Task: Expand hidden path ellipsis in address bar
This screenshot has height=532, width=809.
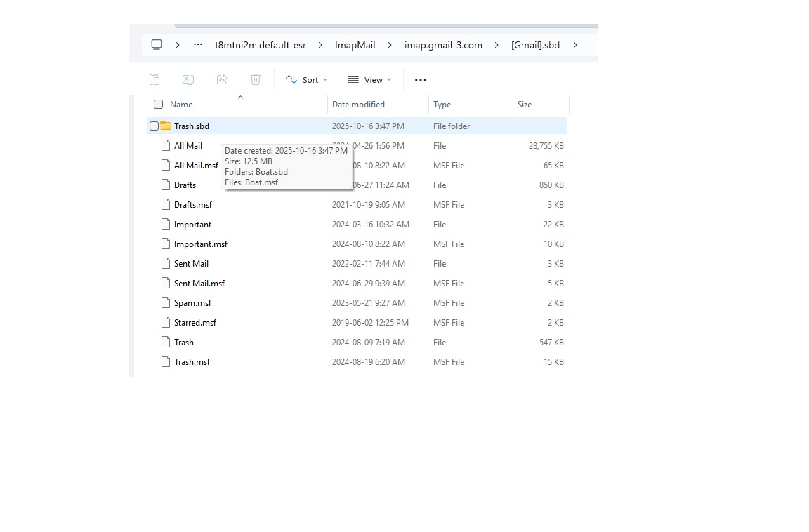Action: pos(198,45)
